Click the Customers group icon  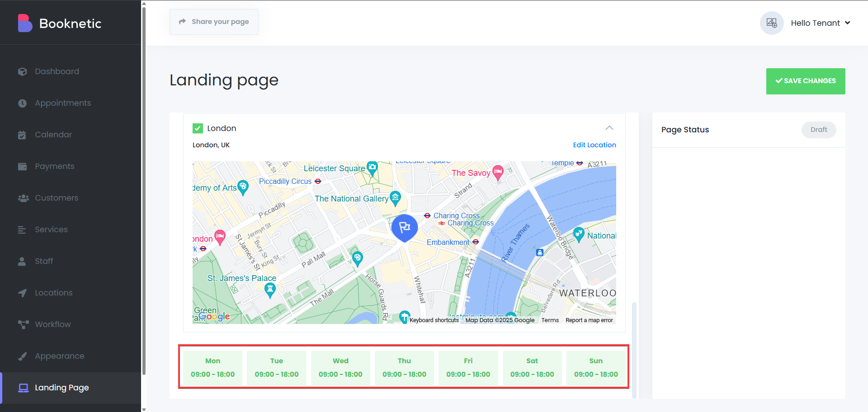pos(23,198)
